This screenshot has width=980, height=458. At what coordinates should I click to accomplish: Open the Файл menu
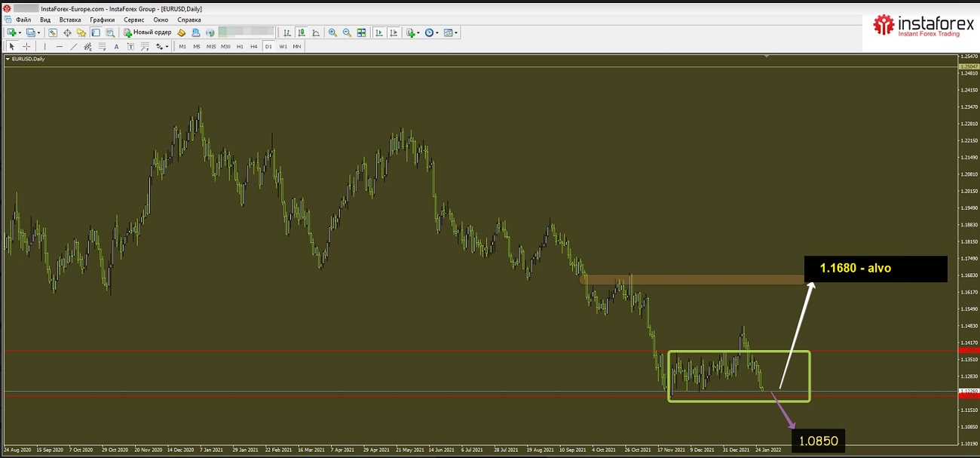tap(23, 20)
